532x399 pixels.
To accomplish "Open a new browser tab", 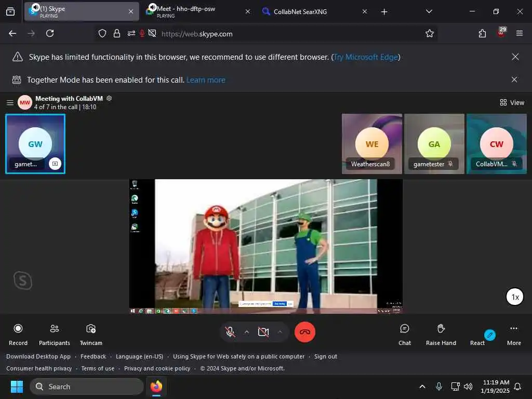I will pos(384,12).
